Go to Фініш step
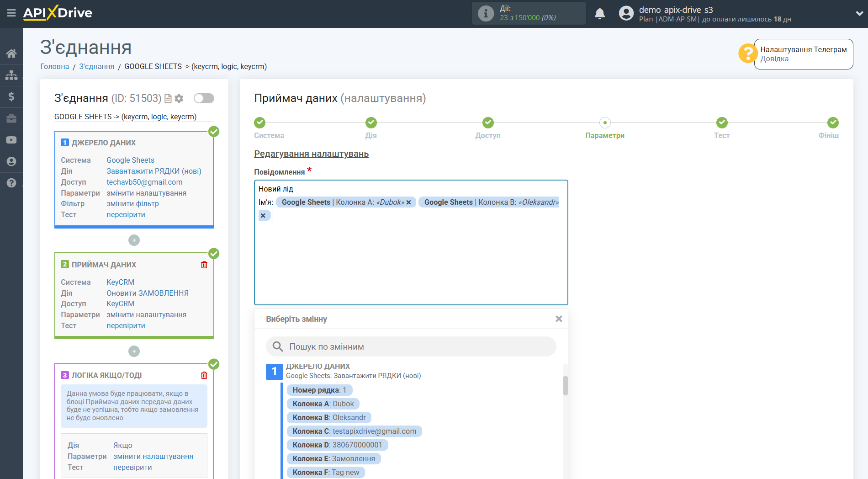This screenshot has height=479, width=868. point(833,122)
